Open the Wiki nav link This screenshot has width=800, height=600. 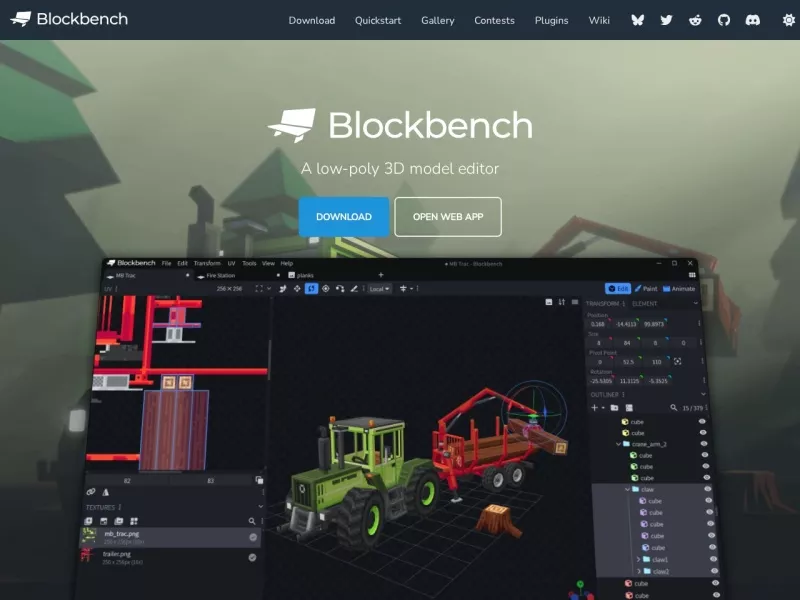[x=599, y=20]
